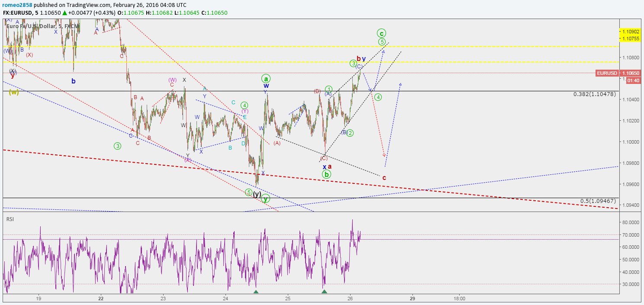
Task: Open the romeo2858 author profile link
Action: click(17, 5)
